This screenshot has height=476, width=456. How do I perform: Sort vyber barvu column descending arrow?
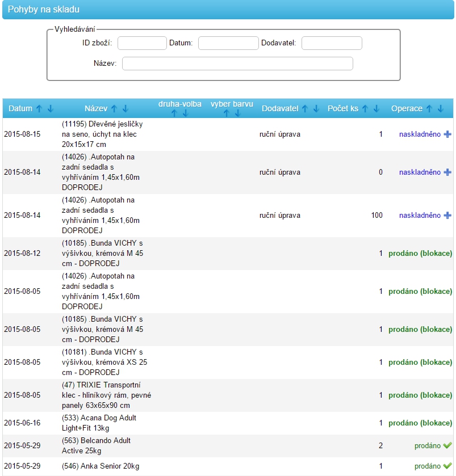(x=237, y=113)
